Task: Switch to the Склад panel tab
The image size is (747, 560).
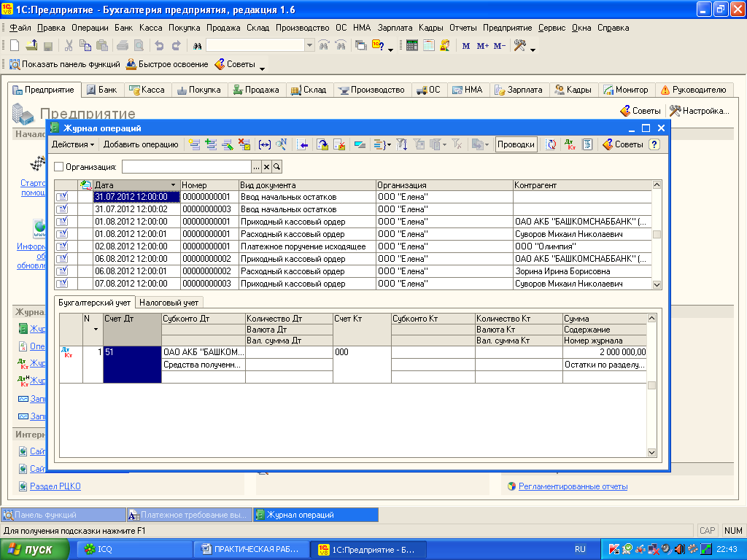Action: pos(309,90)
